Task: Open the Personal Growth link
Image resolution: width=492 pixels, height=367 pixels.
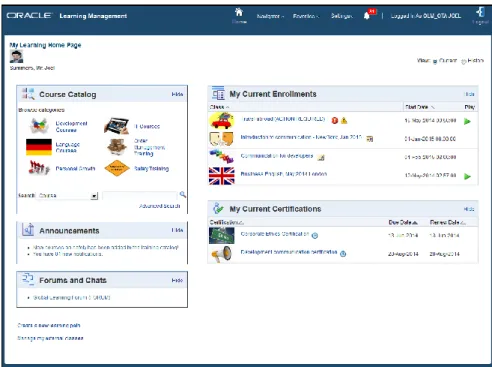Action: [75, 169]
